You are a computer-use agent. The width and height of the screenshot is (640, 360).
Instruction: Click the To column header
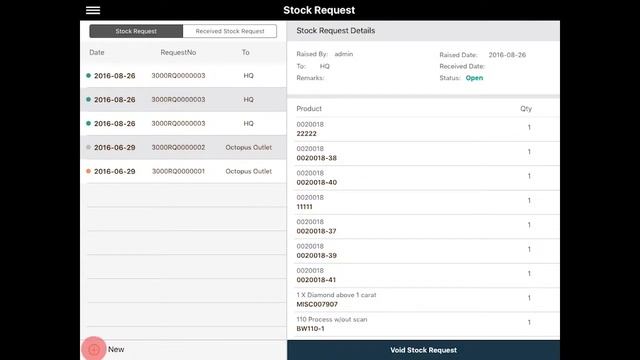click(x=245, y=52)
